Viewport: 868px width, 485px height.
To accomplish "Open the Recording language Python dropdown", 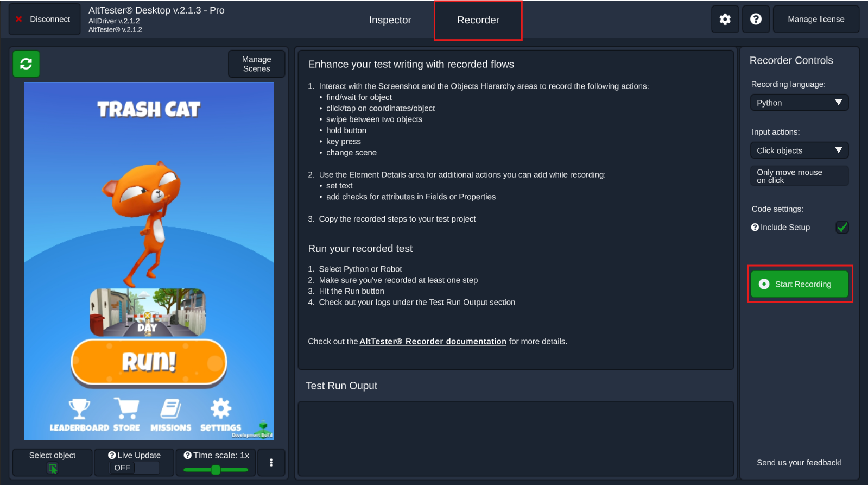I will [799, 103].
